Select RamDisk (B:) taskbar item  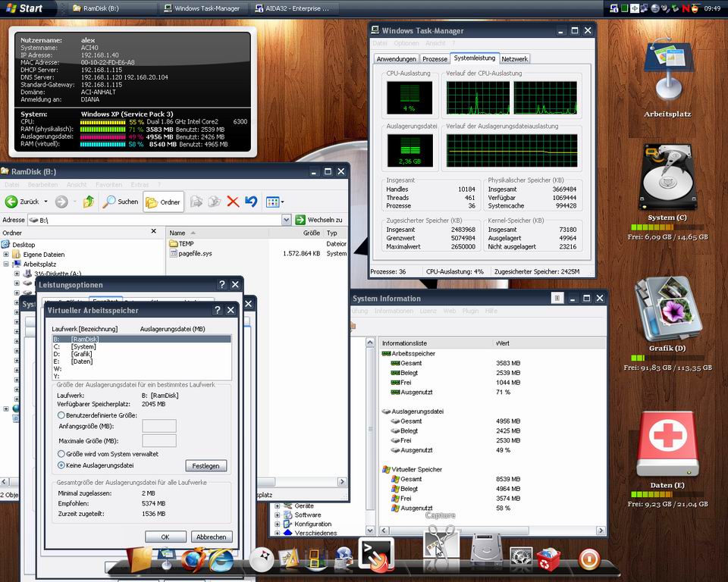pos(111,8)
